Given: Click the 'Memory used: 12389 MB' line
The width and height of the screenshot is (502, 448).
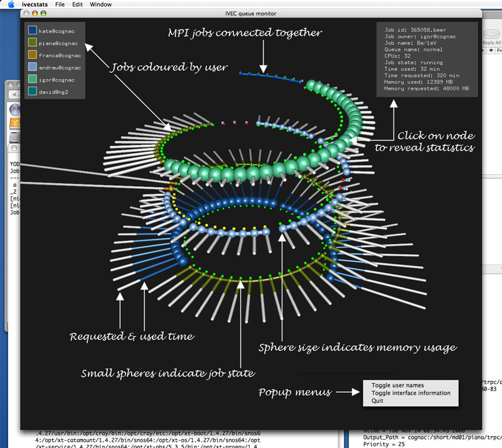Looking at the screenshot, I should coord(419,82).
